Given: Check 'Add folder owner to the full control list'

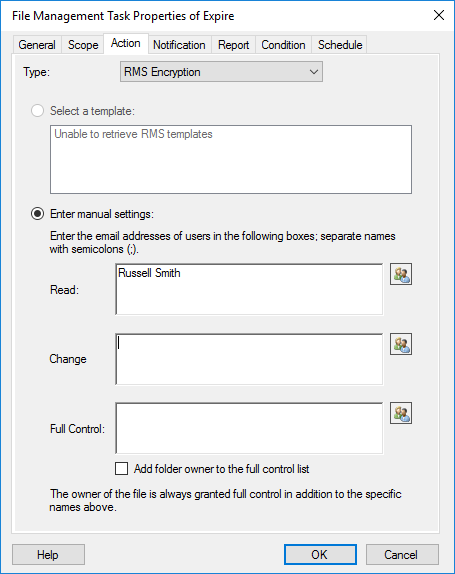Looking at the screenshot, I should click(122, 469).
